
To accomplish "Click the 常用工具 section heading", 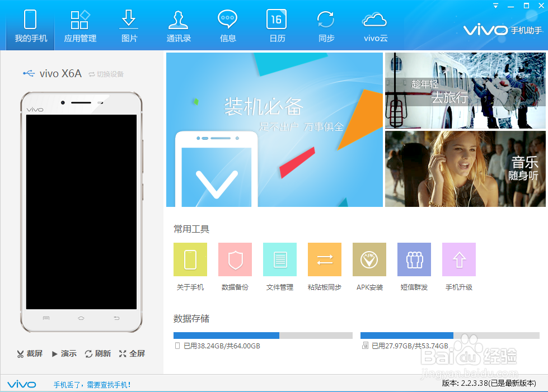I will [191, 229].
